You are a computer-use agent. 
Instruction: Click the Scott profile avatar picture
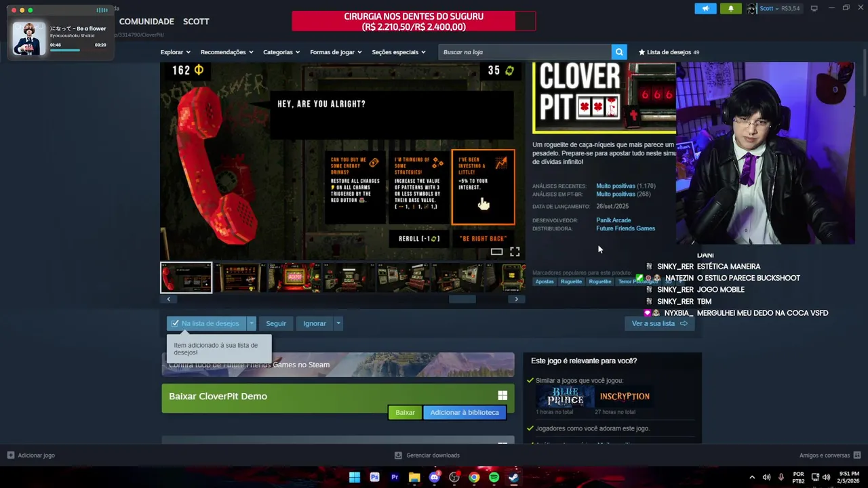pyautogui.click(x=751, y=8)
